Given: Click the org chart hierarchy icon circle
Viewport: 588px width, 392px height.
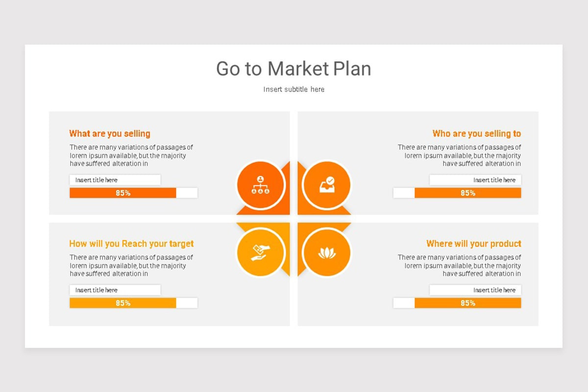Looking at the screenshot, I should point(261,185).
